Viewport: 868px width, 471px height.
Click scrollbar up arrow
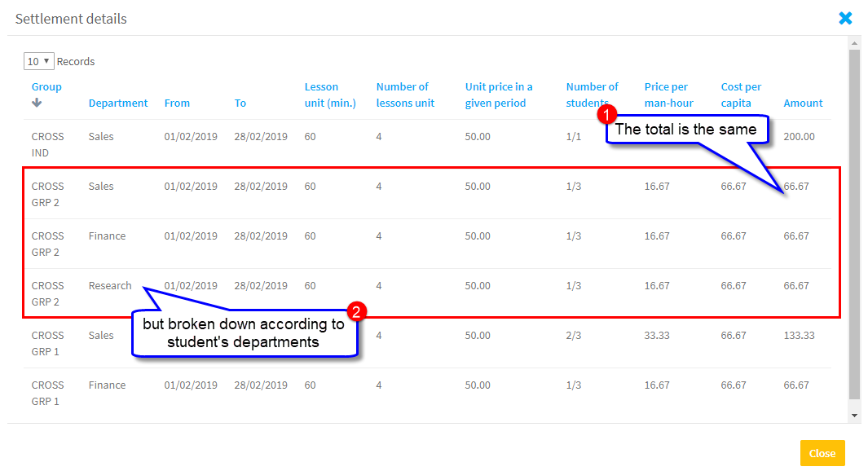854,43
